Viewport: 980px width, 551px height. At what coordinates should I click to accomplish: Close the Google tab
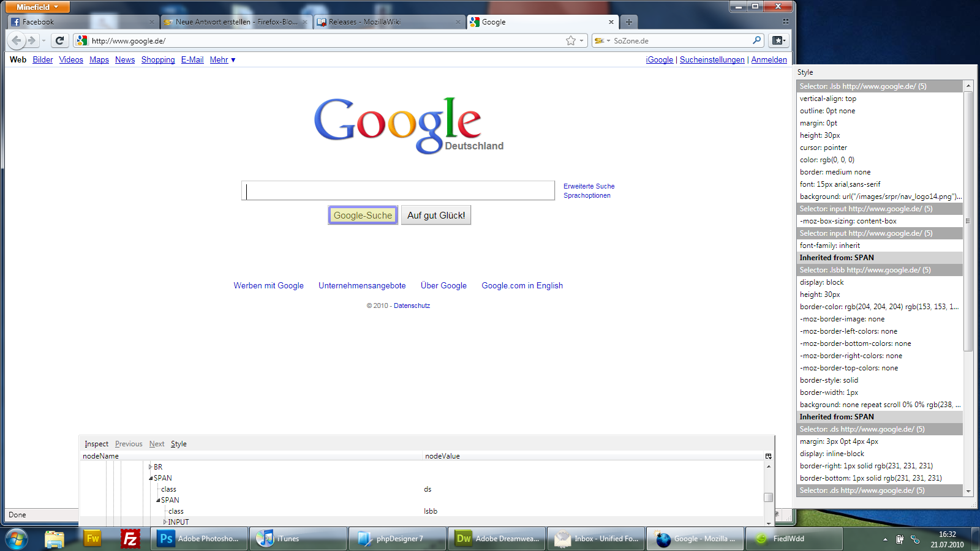[611, 22]
